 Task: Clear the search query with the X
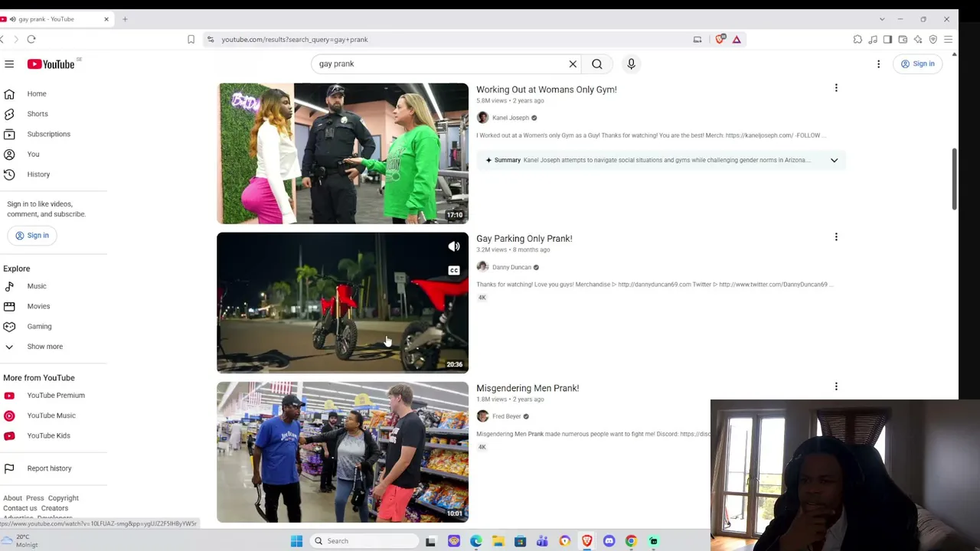(x=573, y=64)
